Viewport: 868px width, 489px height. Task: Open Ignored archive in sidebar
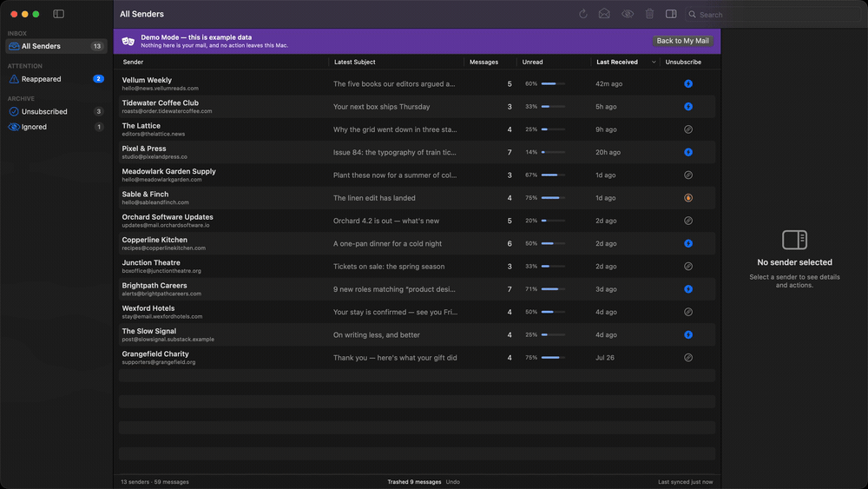56,127
